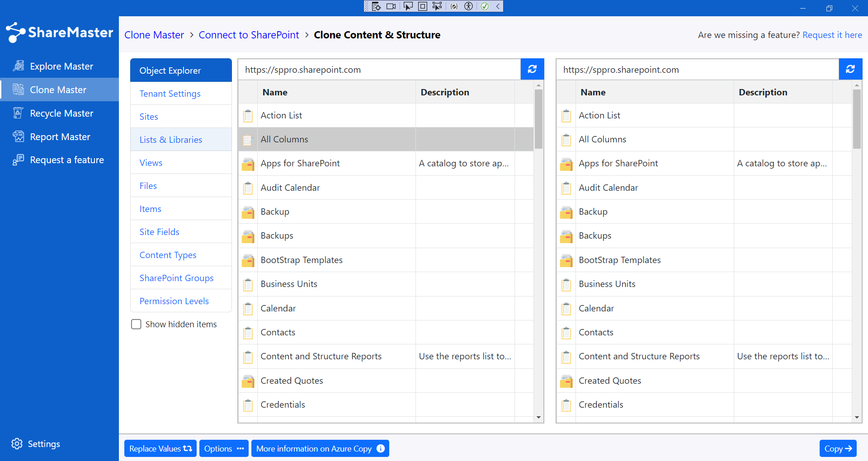Click Backups library icon in right pane

[566, 236]
